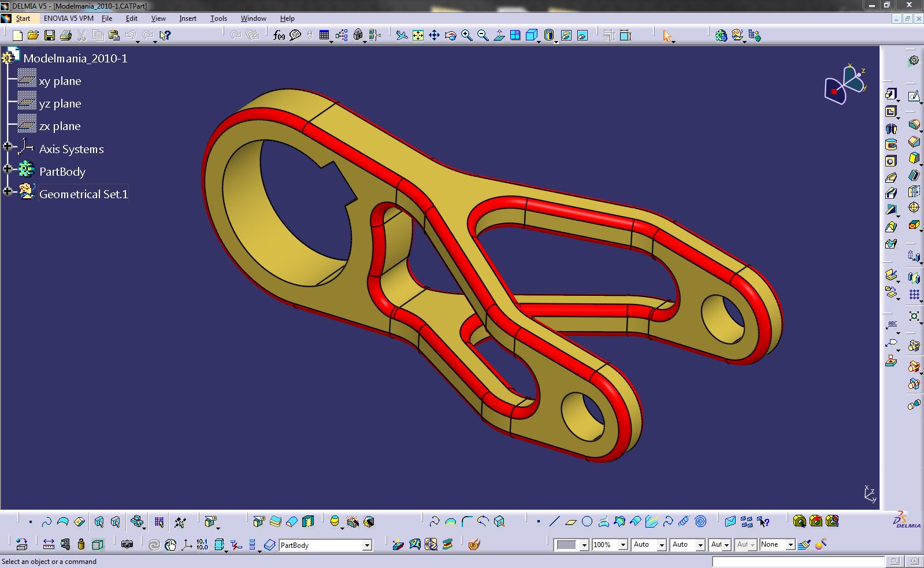The image size is (924, 568).
Task: Open the PartBody combo box dropdown
Action: (367, 545)
